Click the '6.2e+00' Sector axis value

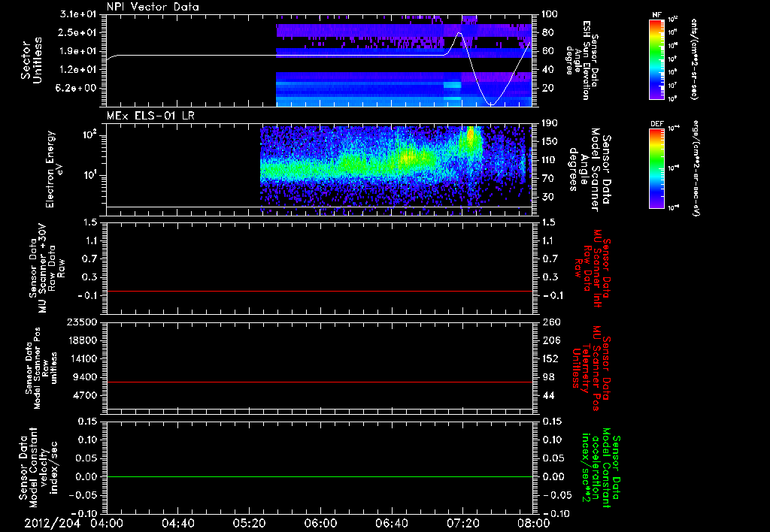point(77,89)
